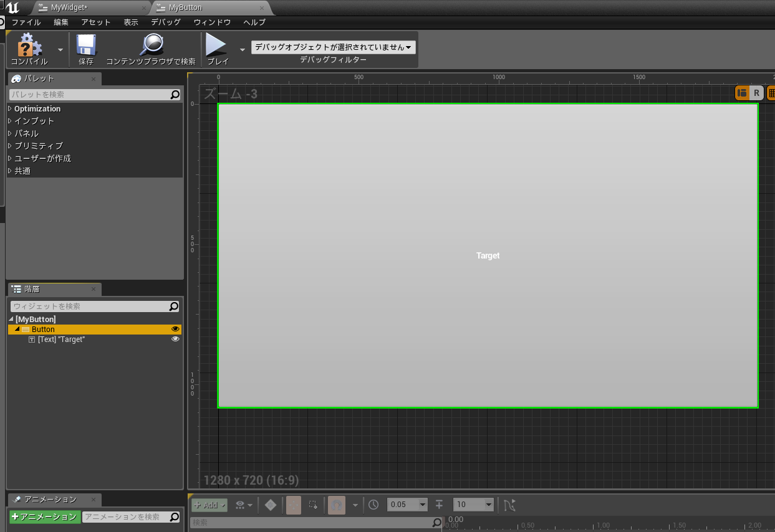The height and width of the screenshot is (532, 775).
Task: Click the clock time snap icon
Action: click(x=373, y=505)
